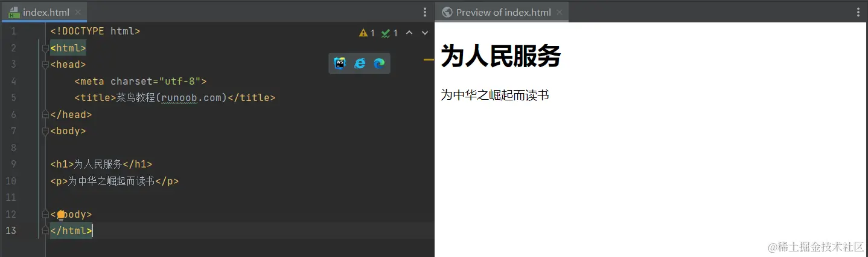Screen dimensions: 868x257
Task: Go to previous highlighted error arrow
Action: [x=409, y=33]
